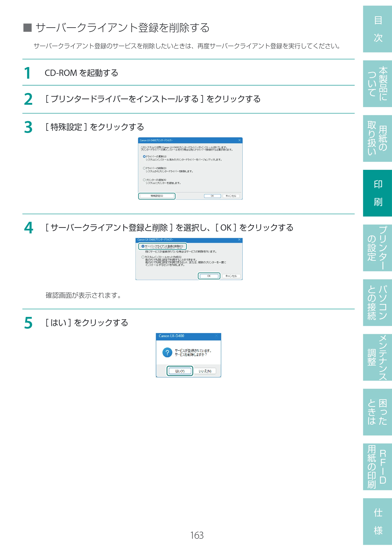Click OK in the first driver dialog
392x555 pixels.
click(212, 196)
